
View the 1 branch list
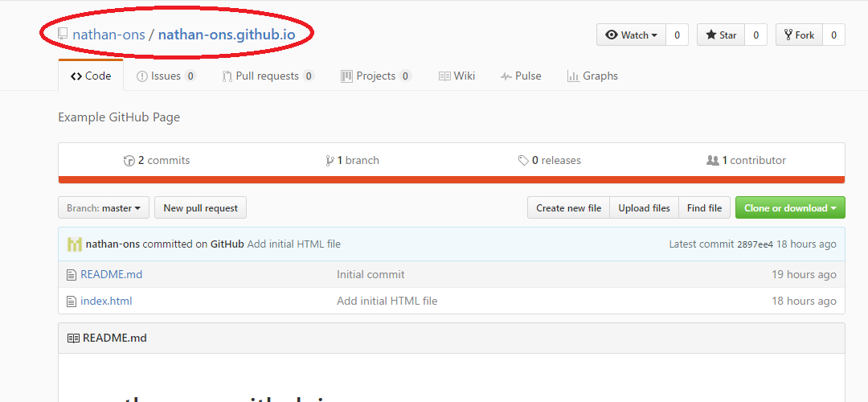(353, 161)
